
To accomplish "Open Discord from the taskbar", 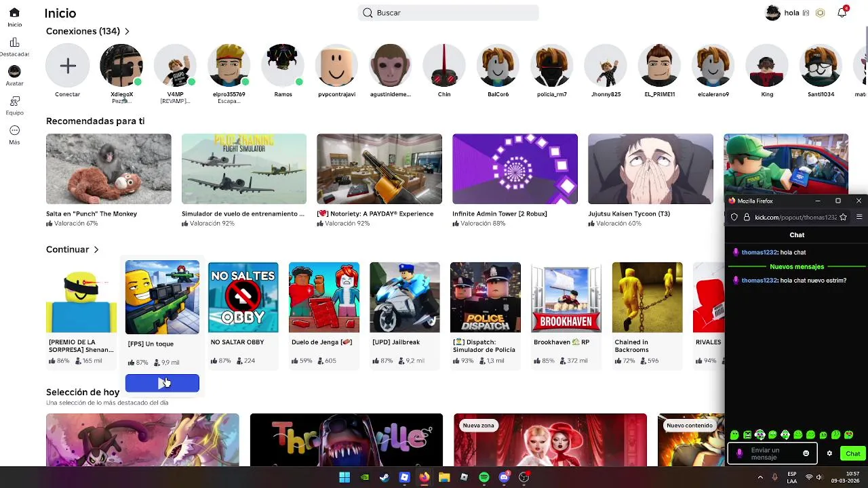I will (x=504, y=477).
